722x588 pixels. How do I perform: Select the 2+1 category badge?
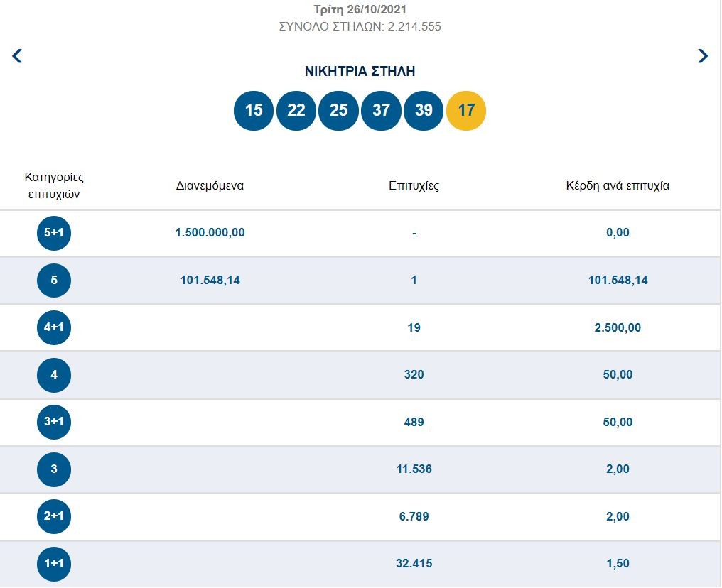coord(54,516)
